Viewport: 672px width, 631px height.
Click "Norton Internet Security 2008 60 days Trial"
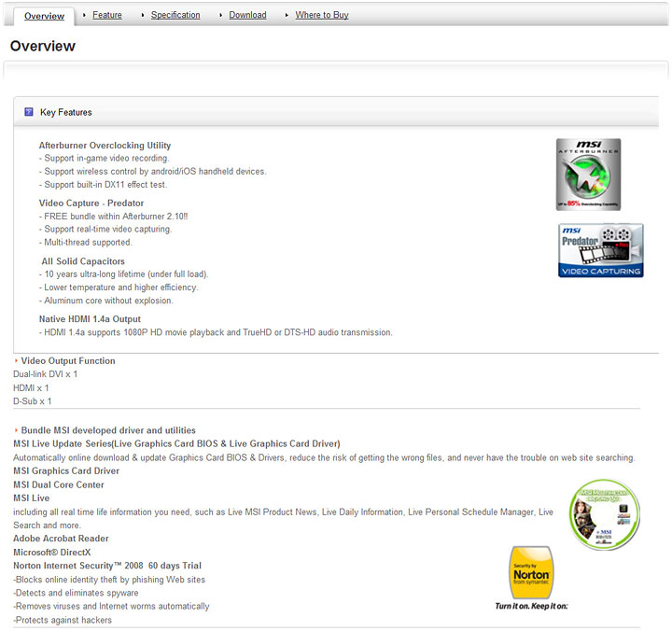[x=107, y=566]
